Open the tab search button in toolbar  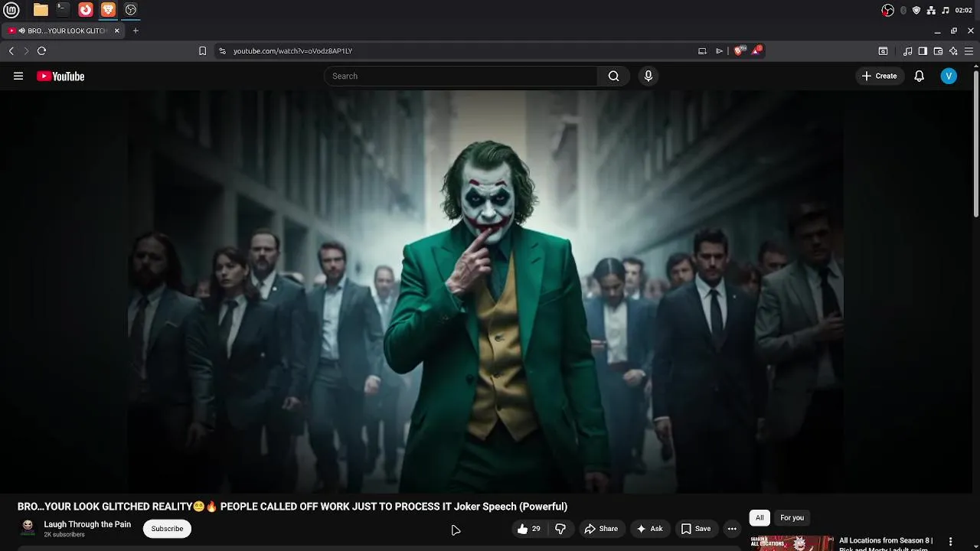[883, 51]
